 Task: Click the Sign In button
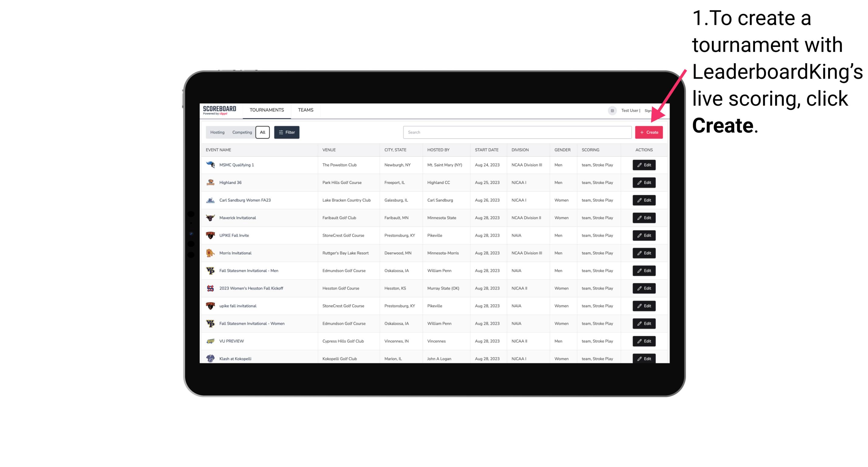(x=653, y=111)
